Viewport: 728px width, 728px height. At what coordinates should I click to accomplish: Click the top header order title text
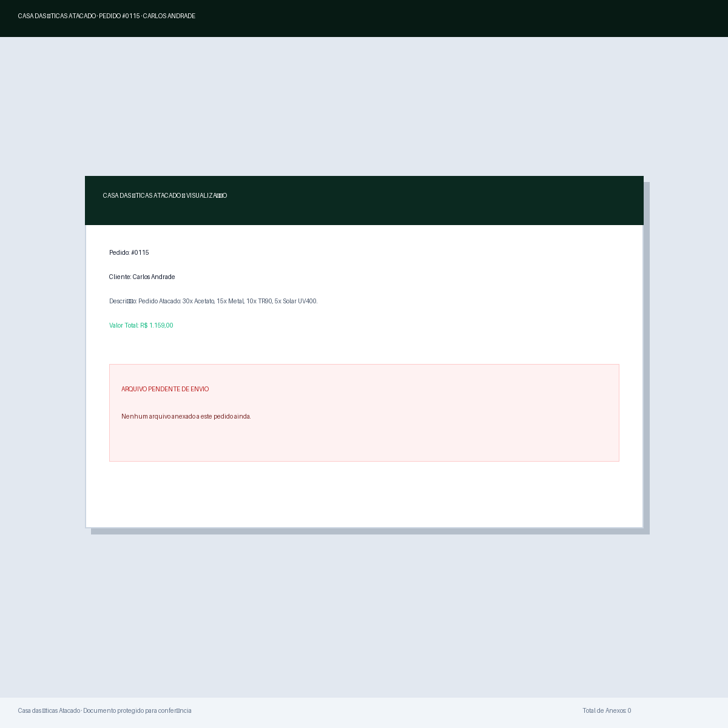(107, 16)
